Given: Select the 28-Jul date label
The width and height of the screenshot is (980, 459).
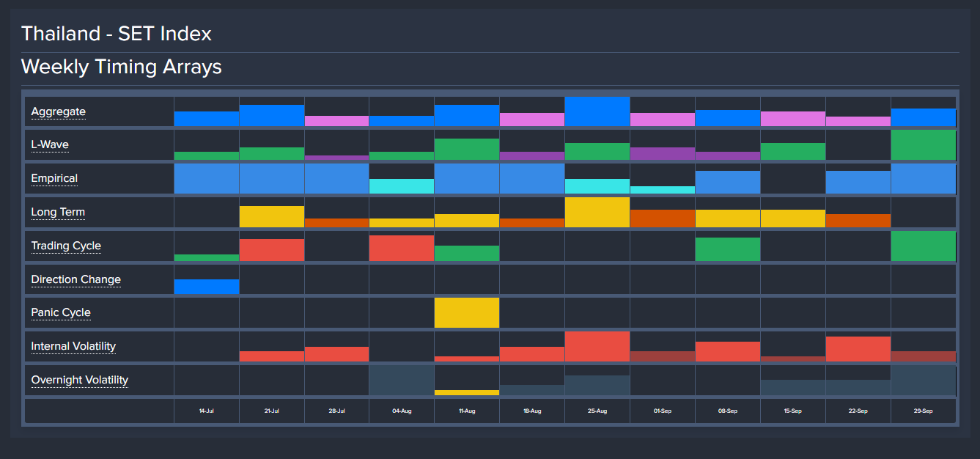Looking at the screenshot, I should [x=337, y=411].
